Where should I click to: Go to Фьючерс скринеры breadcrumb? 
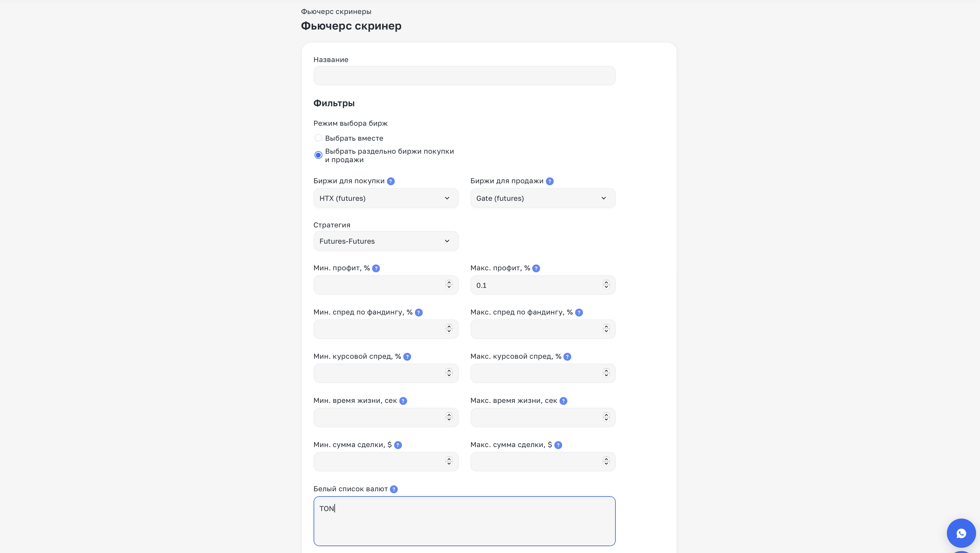336,11
